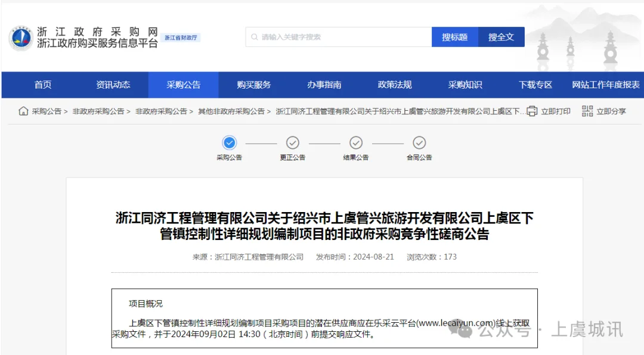
Task: Select the 采购公告 step circle icon
Action: [x=229, y=143]
